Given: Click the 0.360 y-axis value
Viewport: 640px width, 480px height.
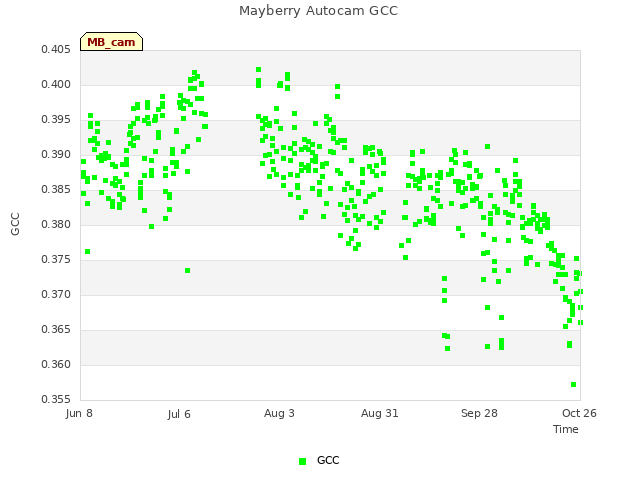Looking at the screenshot, I should point(56,364).
